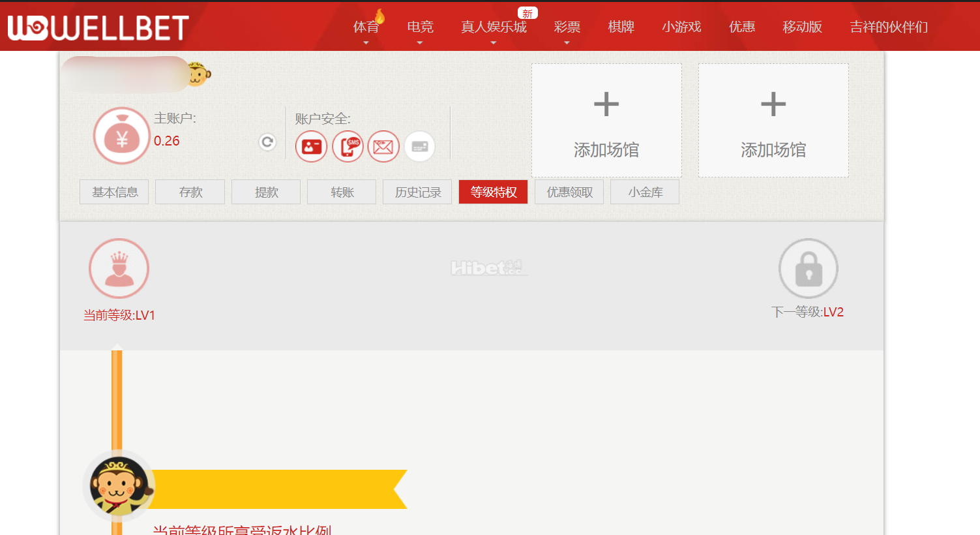
Task: Open bank card binding icon
Action: pyautogui.click(x=419, y=146)
